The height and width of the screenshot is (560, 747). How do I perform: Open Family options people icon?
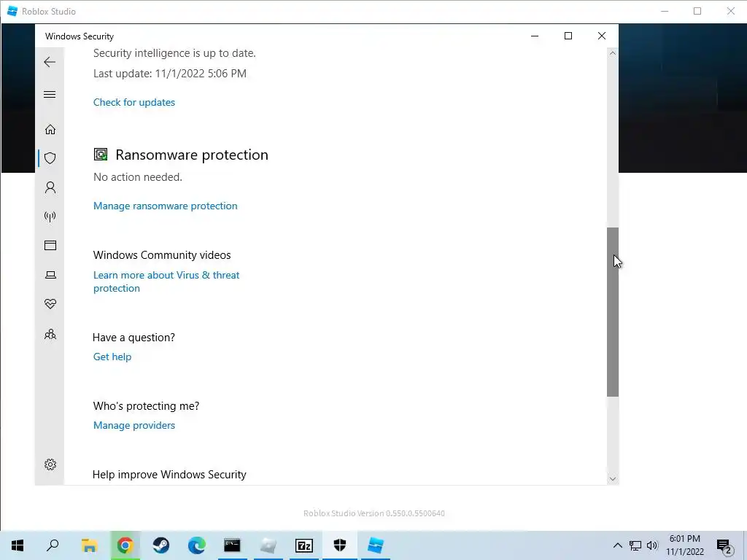click(x=50, y=334)
